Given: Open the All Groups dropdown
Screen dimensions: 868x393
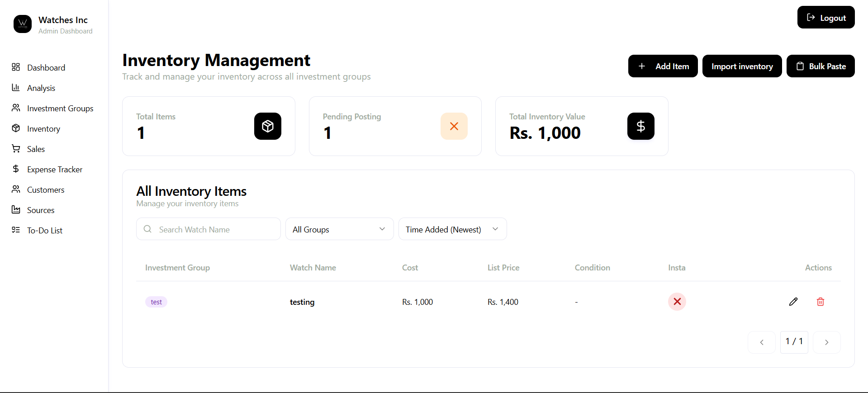Looking at the screenshot, I should coord(339,229).
